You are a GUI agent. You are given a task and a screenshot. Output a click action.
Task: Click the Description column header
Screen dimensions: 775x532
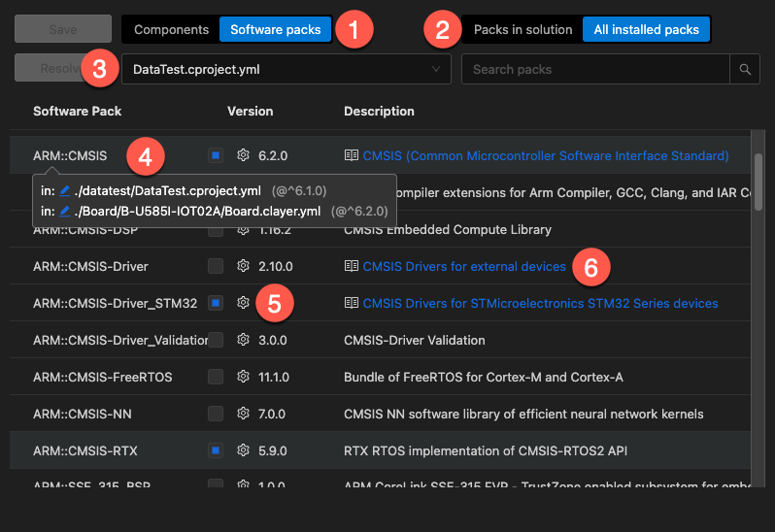point(379,111)
